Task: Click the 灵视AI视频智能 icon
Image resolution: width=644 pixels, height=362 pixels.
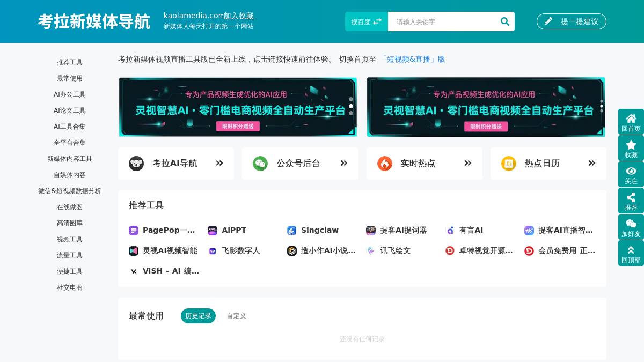Action: pyautogui.click(x=134, y=251)
